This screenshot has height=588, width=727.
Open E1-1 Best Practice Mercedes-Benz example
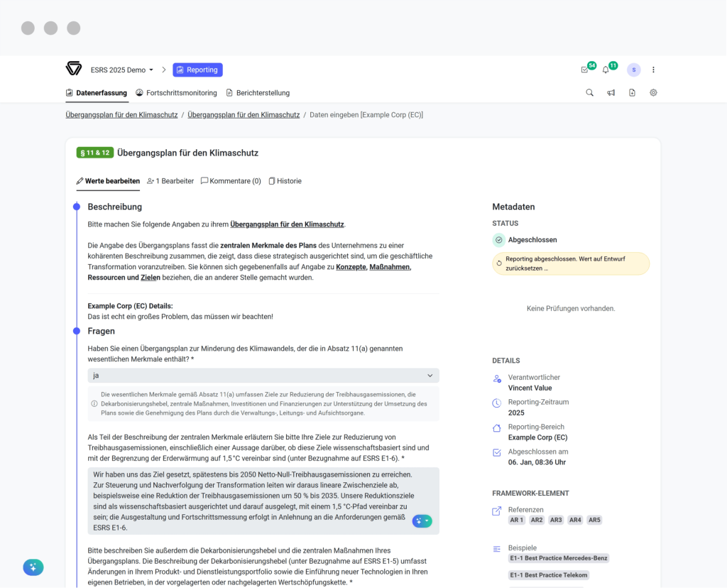tap(559, 558)
